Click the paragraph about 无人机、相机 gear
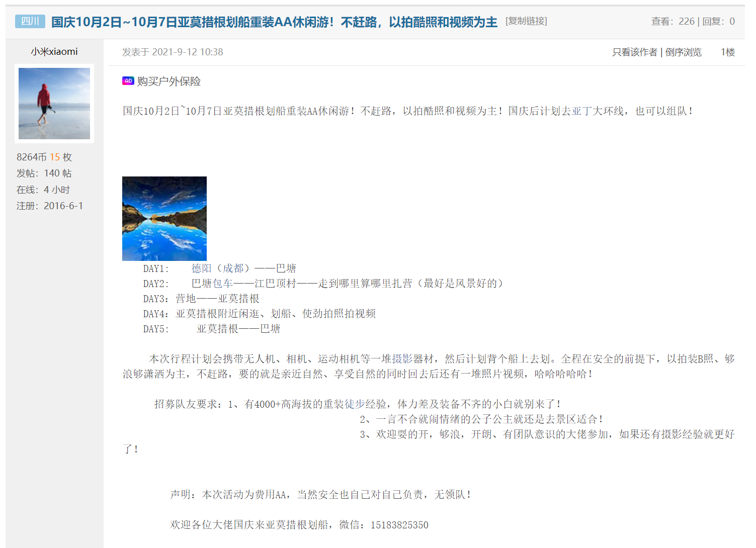Image resolution: width=756 pixels, height=548 pixels. coord(429,367)
